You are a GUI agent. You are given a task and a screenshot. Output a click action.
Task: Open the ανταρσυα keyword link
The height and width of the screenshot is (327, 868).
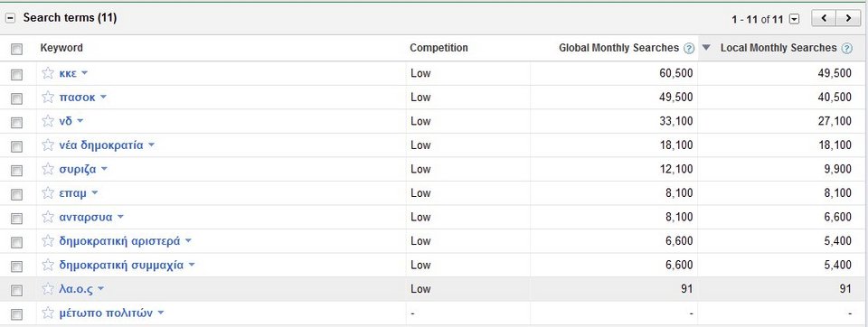(86, 217)
